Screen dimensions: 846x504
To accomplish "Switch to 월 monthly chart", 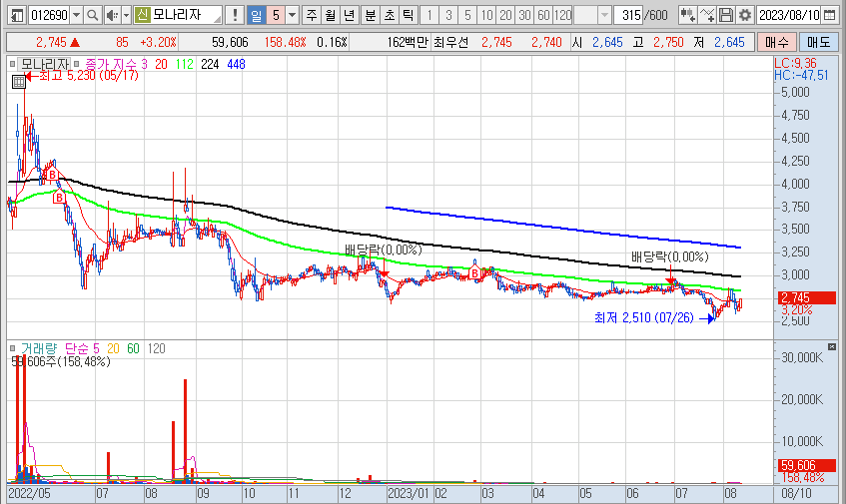I will coord(331,15).
